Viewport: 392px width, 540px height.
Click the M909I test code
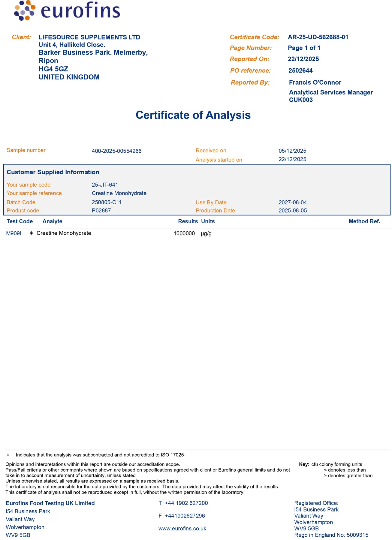(x=14, y=233)
